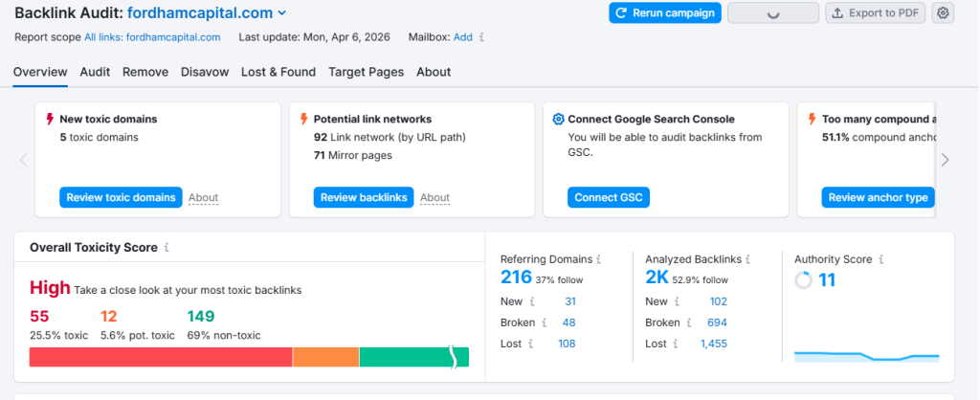The width and height of the screenshot is (980, 400).
Task: Click Lost backlinks value 1,455
Action: pyautogui.click(x=714, y=344)
